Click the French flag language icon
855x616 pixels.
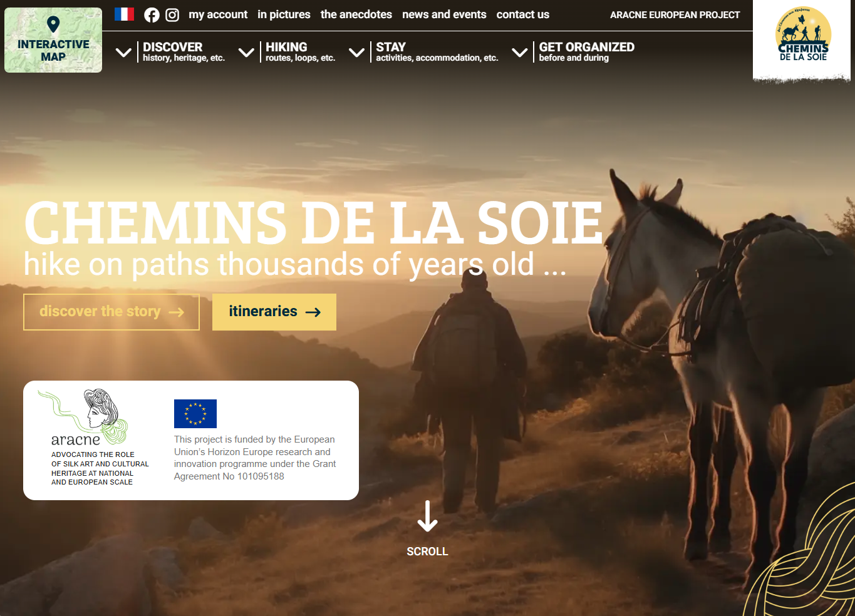point(125,14)
